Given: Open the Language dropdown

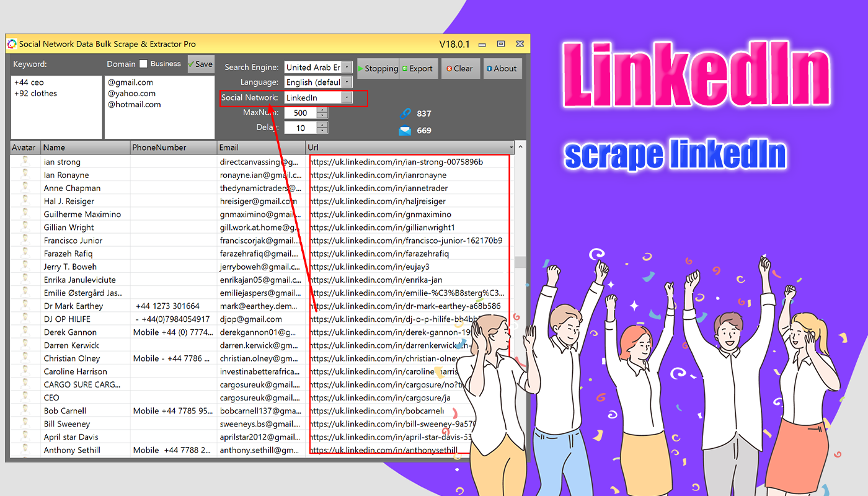Looking at the screenshot, I should pyautogui.click(x=347, y=82).
